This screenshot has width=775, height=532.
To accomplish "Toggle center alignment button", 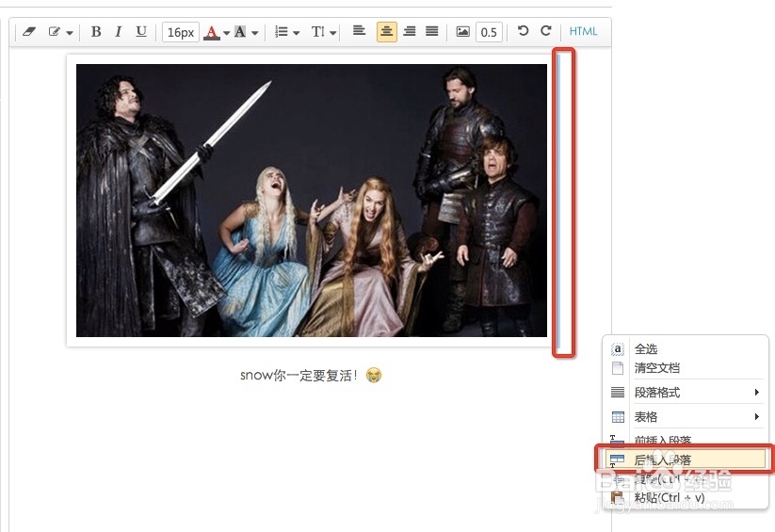I will pos(386,32).
